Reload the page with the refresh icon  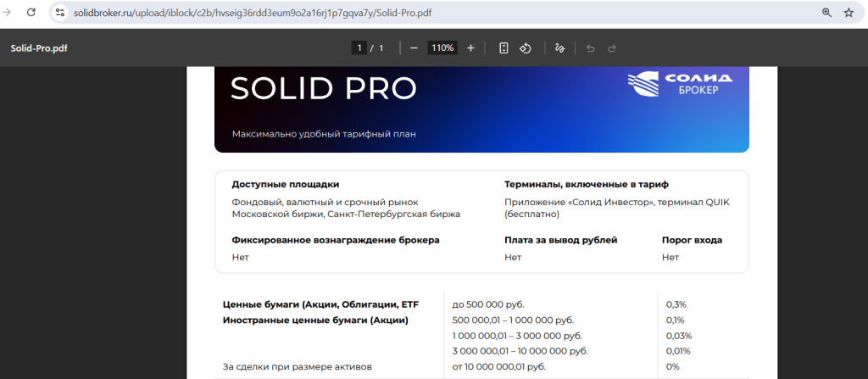pos(31,12)
